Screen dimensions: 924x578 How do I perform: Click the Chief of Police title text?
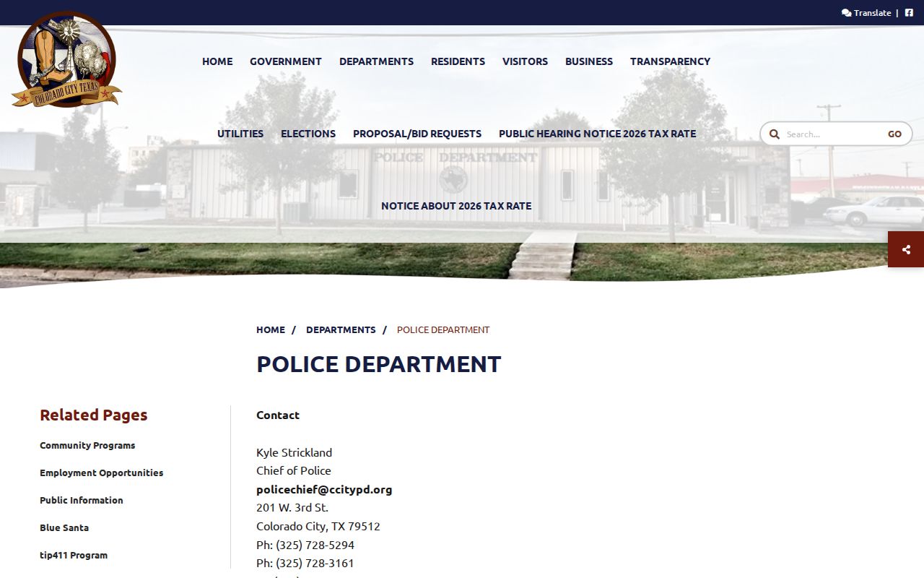tap(294, 470)
